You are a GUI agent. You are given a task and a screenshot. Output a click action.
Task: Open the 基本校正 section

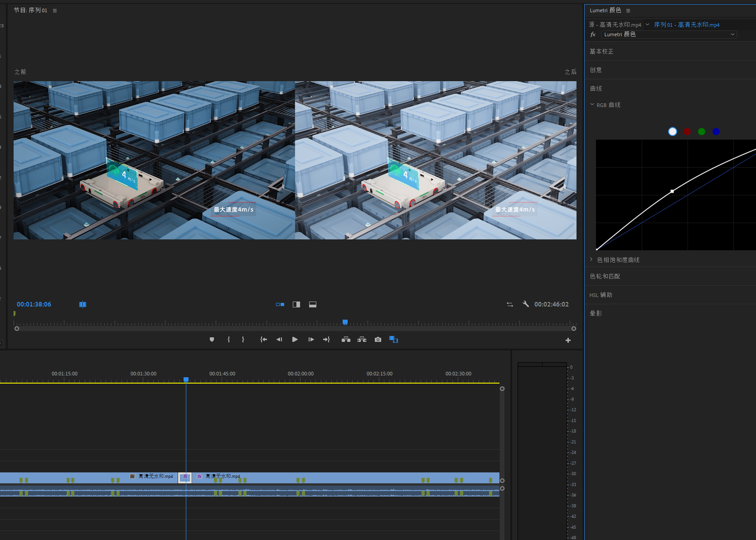[x=601, y=52]
